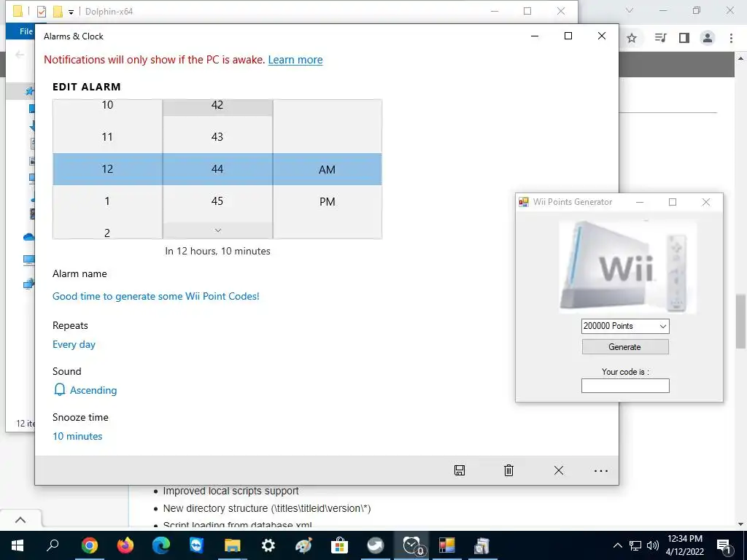Delete the alarm using the trash icon
Screen dimensions: 747x560
pyautogui.click(x=508, y=470)
